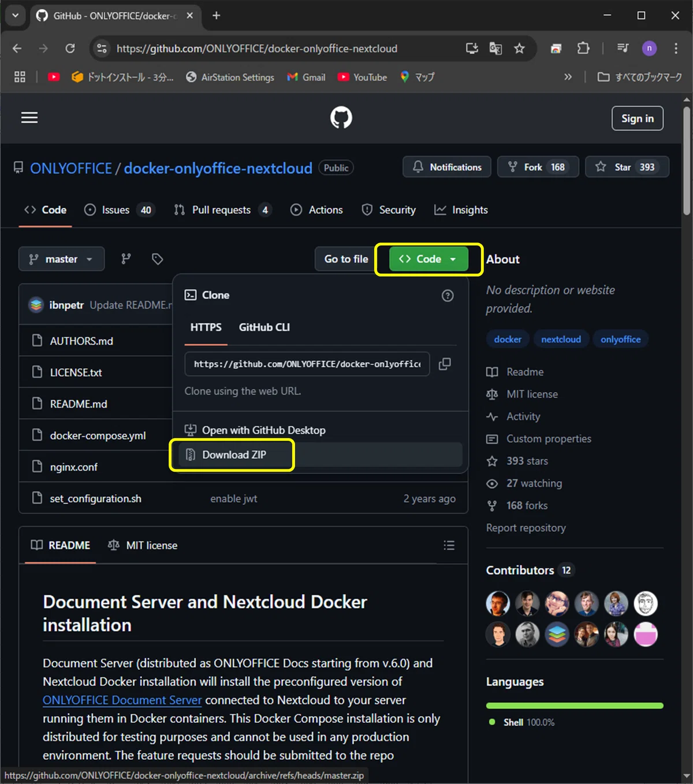Open the GitHub hamburger navigation menu

coord(29,118)
